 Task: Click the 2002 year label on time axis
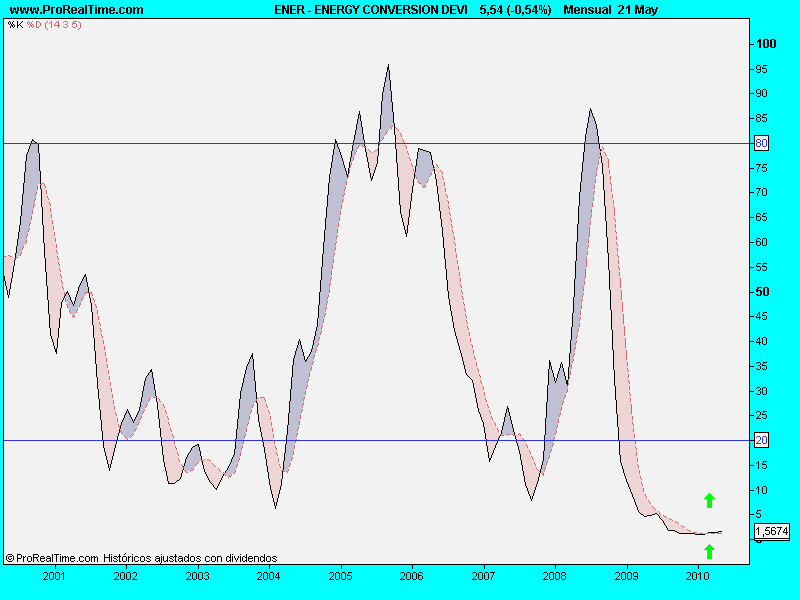pos(126,577)
